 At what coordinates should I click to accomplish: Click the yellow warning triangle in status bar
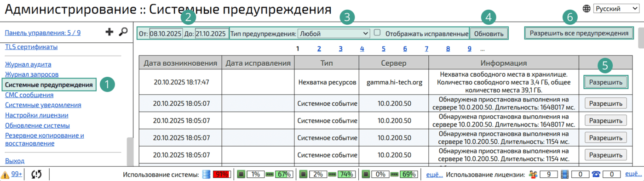5,175
